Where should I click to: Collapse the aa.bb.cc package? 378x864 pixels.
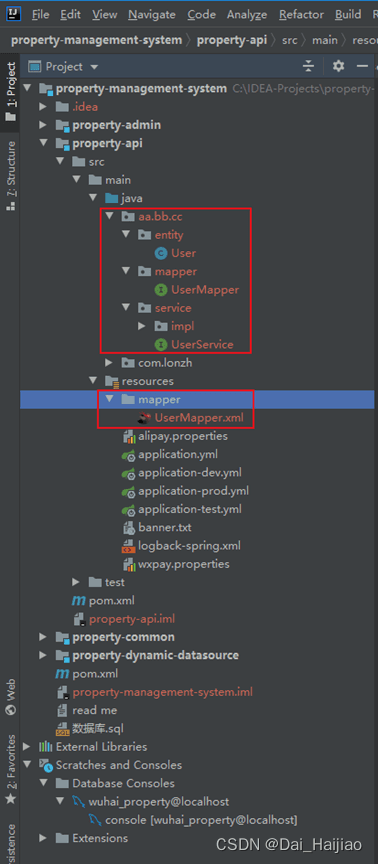click(x=109, y=217)
